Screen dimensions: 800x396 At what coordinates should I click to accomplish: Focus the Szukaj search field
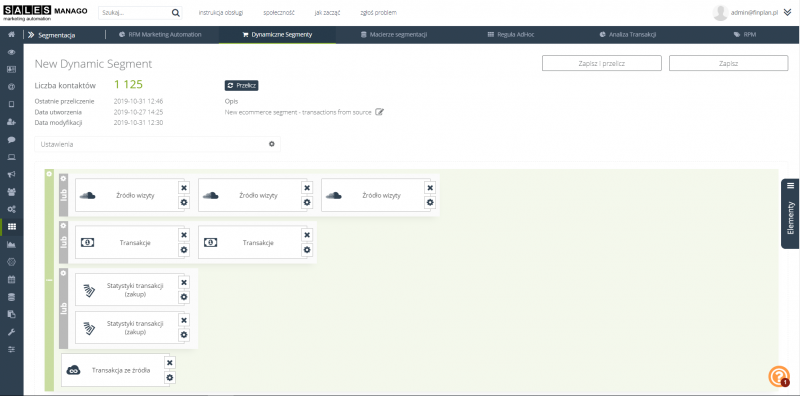pos(140,13)
